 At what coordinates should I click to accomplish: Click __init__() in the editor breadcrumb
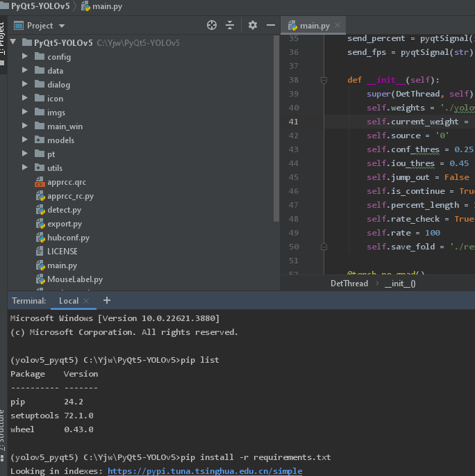(400, 284)
